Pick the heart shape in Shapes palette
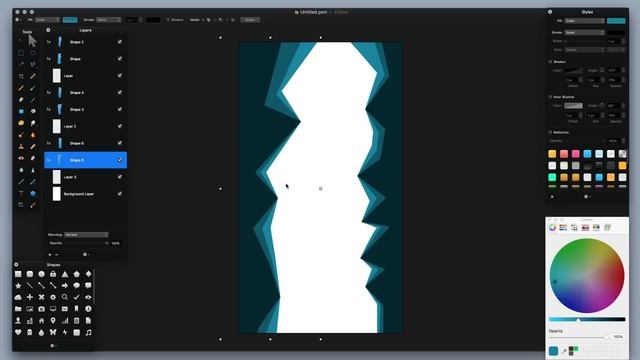640x360 pixels. coord(18,333)
